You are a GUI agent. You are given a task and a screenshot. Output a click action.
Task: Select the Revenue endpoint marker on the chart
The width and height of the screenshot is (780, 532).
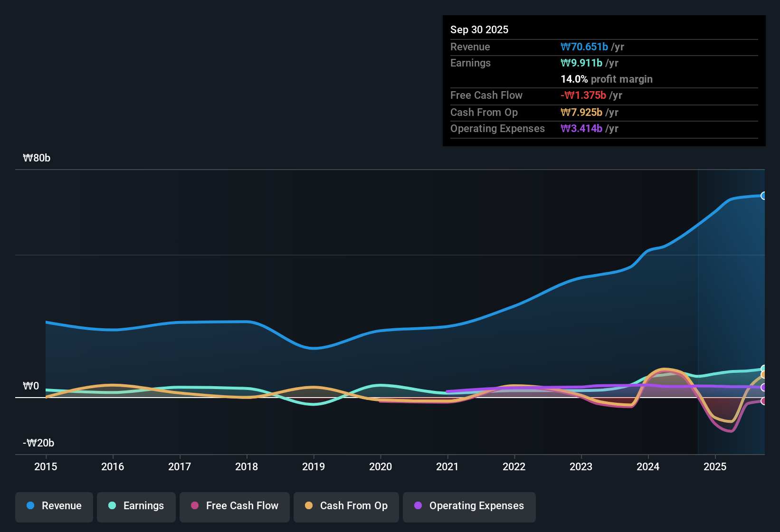(764, 196)
